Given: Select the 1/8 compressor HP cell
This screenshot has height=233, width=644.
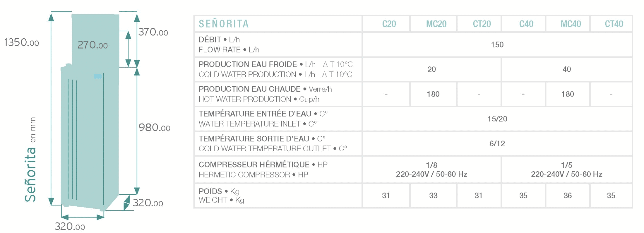Looking at the screenshot, I should 431,169.
